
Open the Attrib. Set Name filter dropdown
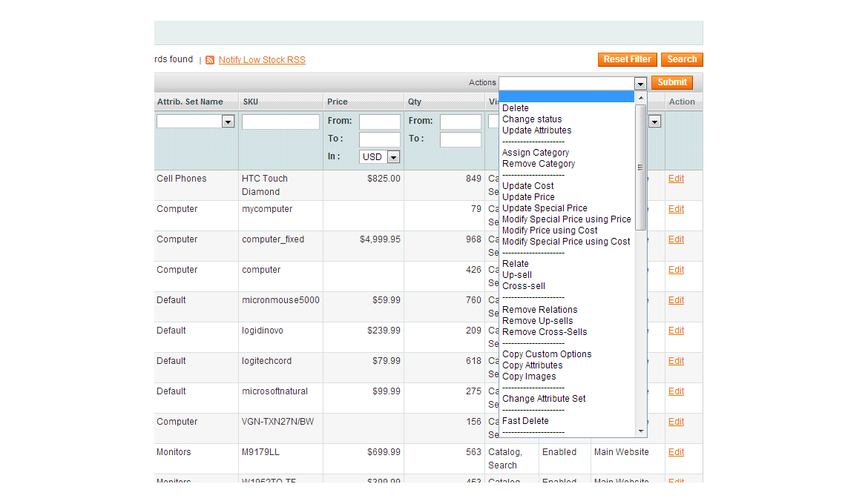point(228,122)
